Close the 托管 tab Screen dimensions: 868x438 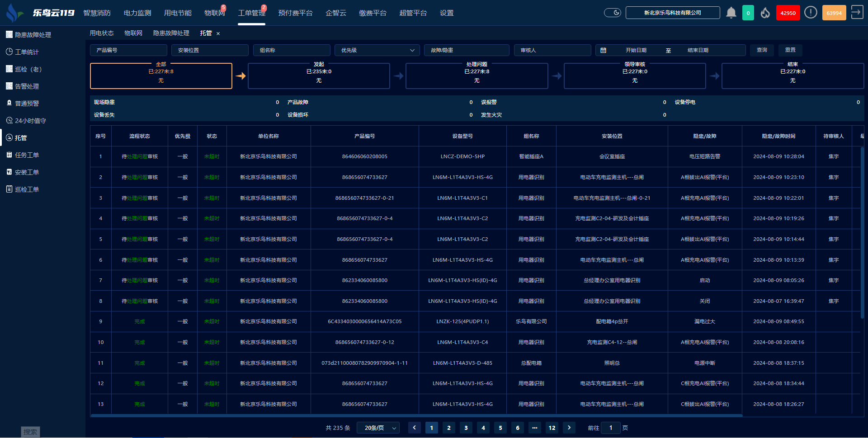click(x=218, y=33)
